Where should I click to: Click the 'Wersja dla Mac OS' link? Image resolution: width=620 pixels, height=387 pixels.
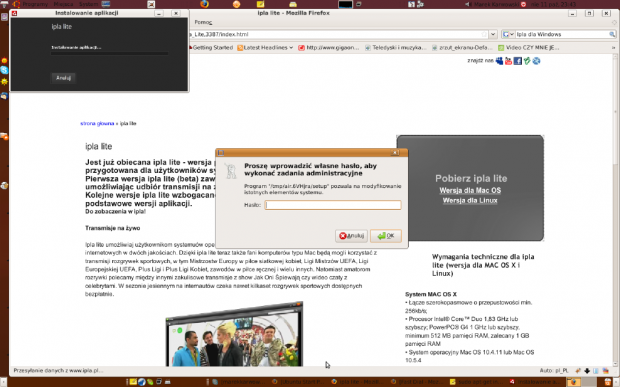(470, 191)
